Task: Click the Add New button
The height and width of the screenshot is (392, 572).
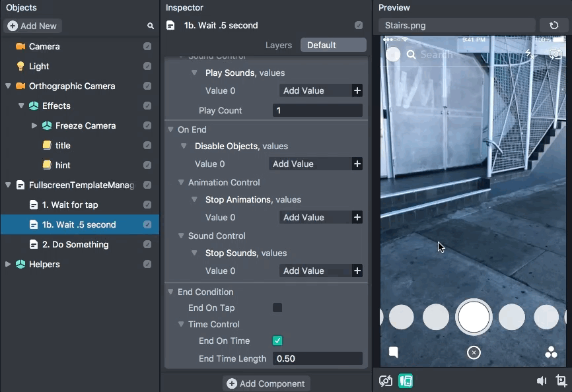Action: coord(32,26)
